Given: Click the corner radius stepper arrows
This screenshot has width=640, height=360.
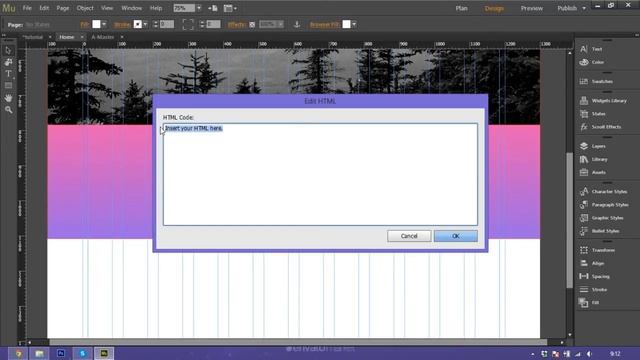Looking at the screenshot, I should 202,24.
